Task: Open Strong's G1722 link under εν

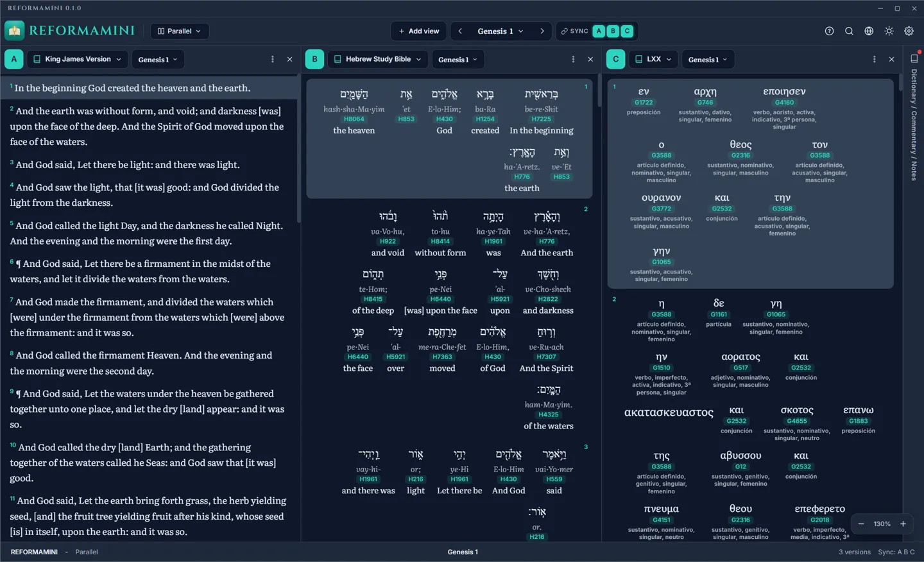Action: point(644,103)
